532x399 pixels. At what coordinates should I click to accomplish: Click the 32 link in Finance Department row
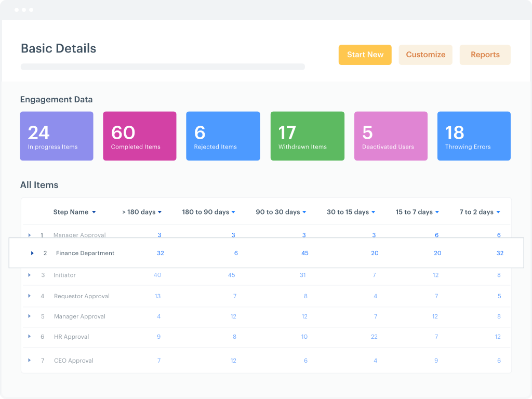161,253
